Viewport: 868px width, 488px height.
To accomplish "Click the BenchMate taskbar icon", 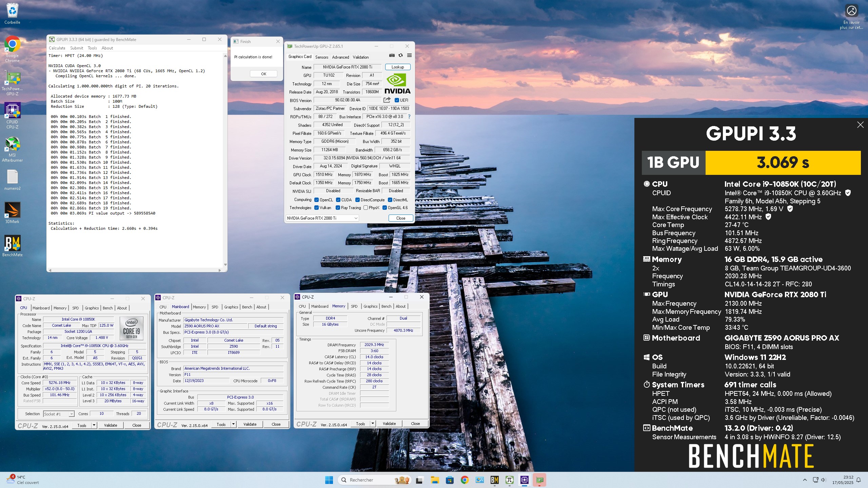I will pos(494,480).
